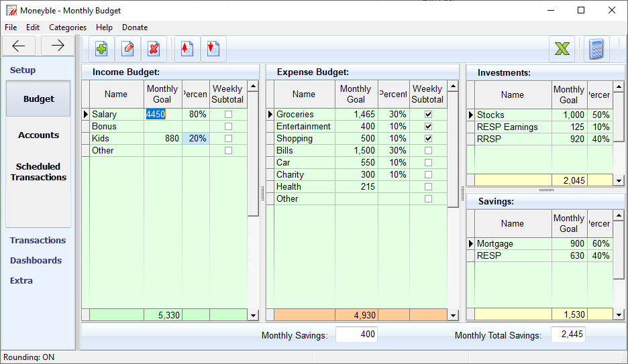Click the Income Budget vertical scrollbar thumb
The height and width of the screenshot is (364, 628).
tap(253, 154)
